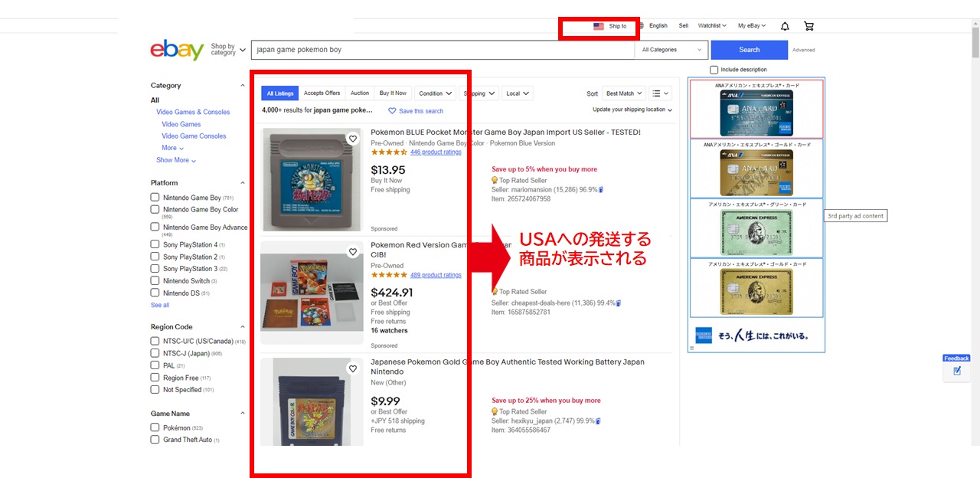Open the All Categories dropdown
The width and height of the screenshot is (980, 478).
pos(671,50)
